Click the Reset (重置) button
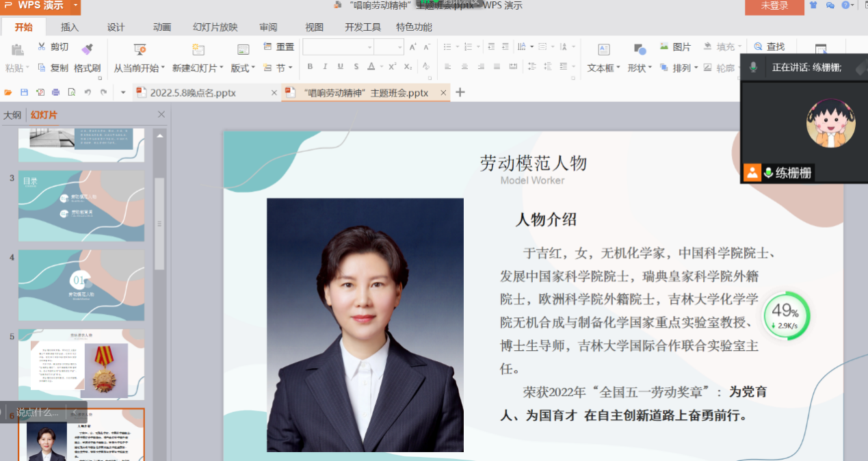The height and width of the screenshot is (461, 868). [278, 47]
